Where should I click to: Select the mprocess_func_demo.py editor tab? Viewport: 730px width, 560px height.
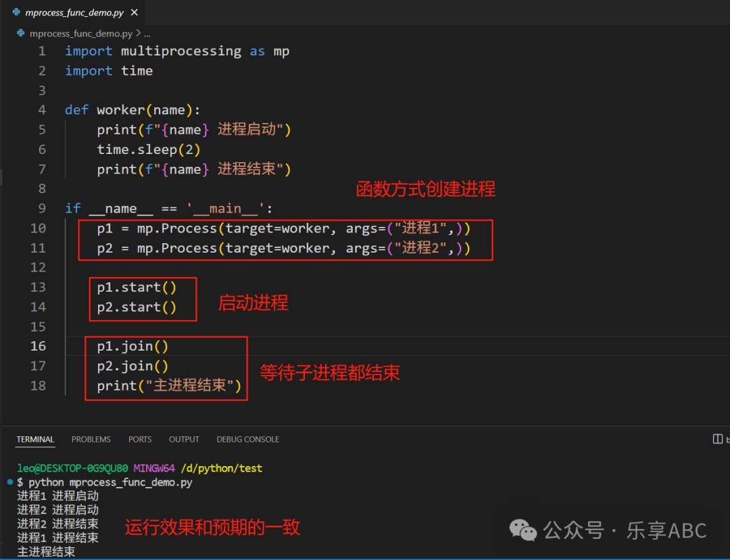[74, 13]
